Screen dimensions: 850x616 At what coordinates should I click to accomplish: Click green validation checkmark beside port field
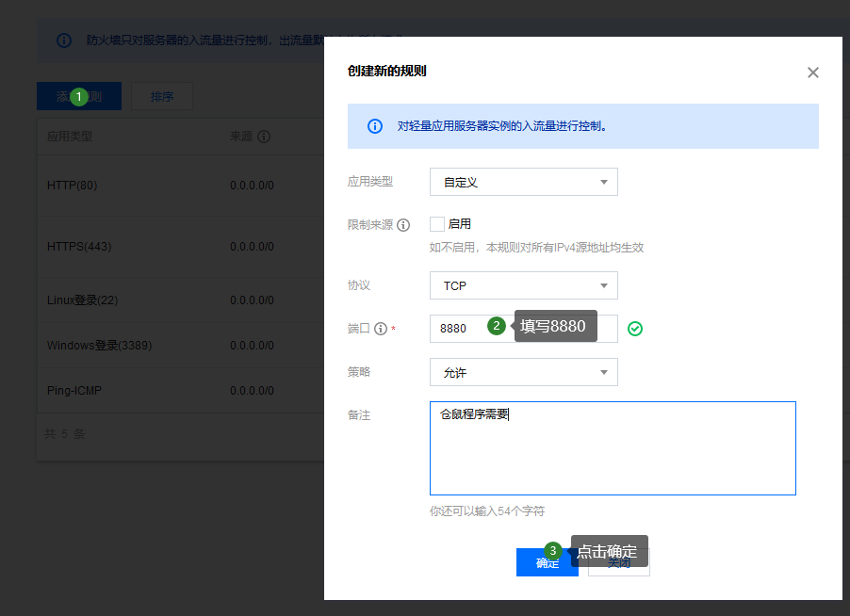pos(635,329)
